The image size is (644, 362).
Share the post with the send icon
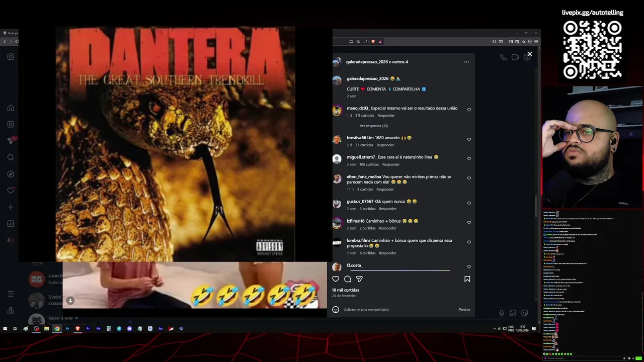tap(359, 279)
